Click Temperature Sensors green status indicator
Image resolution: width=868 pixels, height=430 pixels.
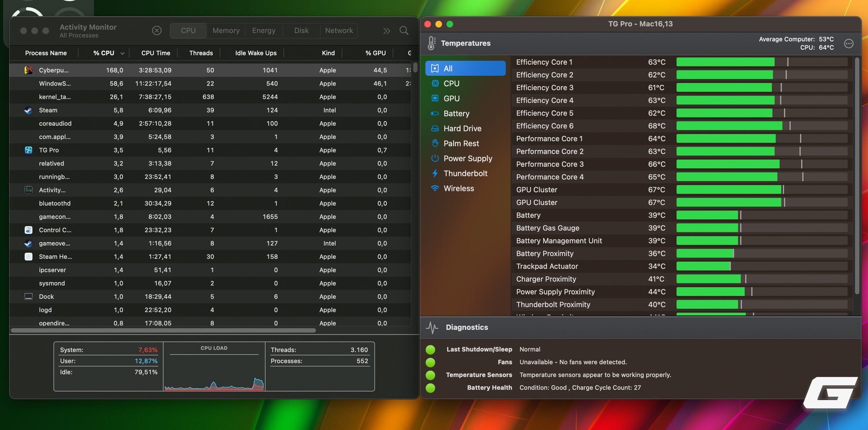(431, 375)
